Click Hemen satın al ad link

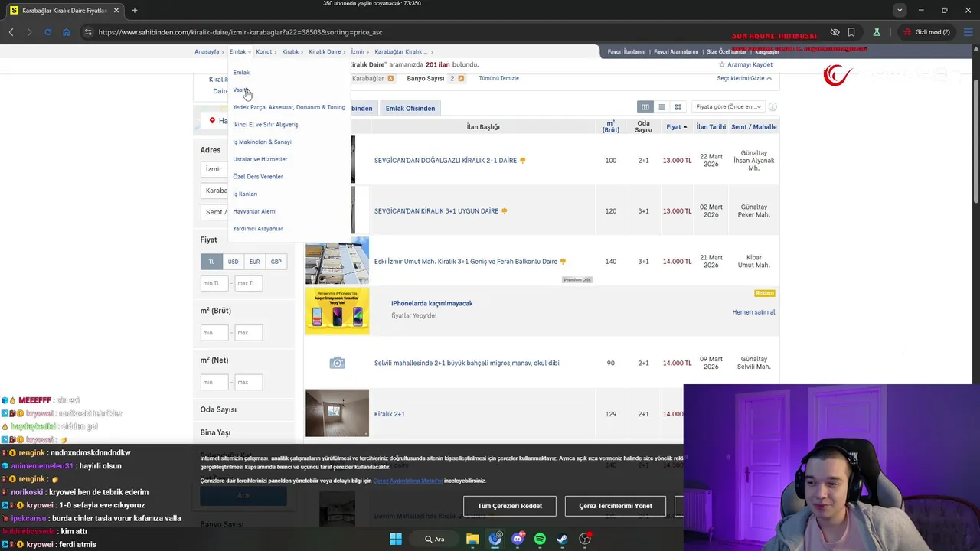[x=753, y=312]
